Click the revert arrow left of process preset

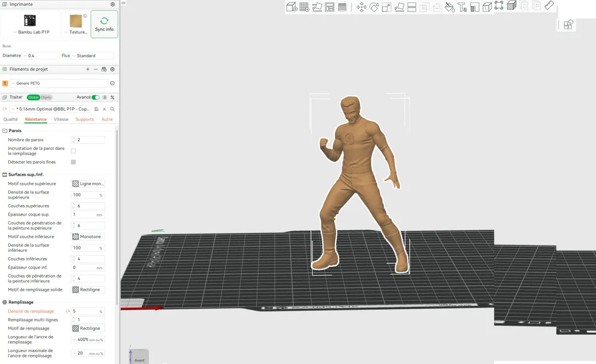click(5, 109)
